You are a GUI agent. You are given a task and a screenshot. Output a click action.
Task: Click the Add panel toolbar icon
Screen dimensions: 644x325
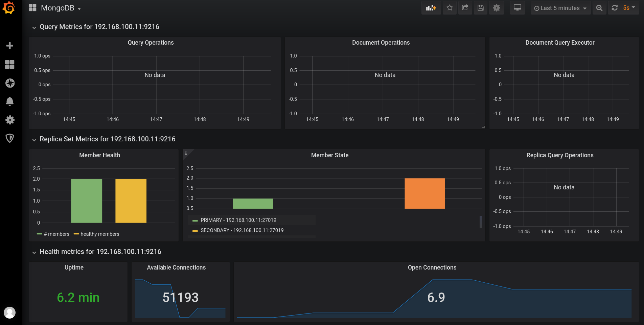tap(431, 8)
